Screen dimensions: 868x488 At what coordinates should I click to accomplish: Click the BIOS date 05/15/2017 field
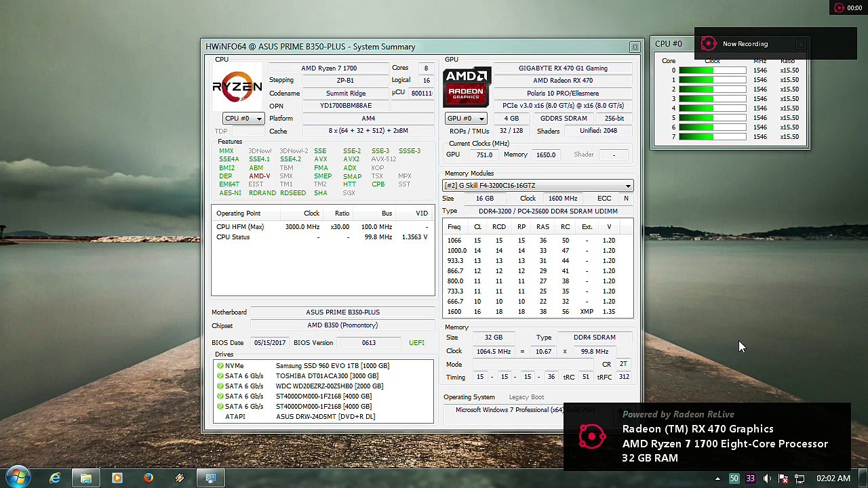point(270,343)
